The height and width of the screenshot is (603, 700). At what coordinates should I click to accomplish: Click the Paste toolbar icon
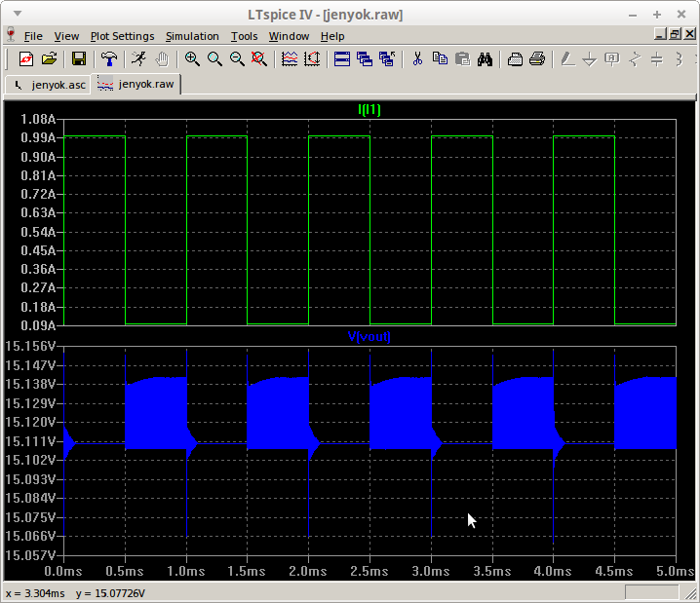tap(462, 58)
